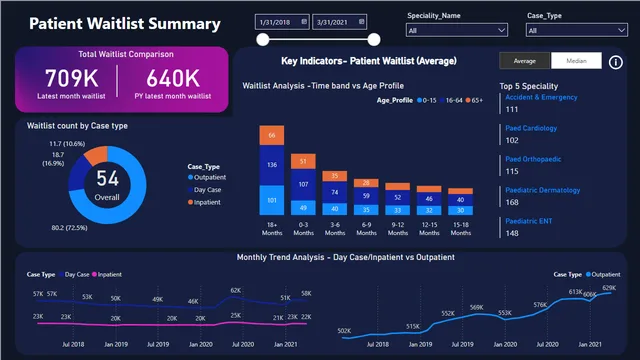The image size is (640, 360).
Task: Select Day Case in trend chart legend
Action: click(74, 274)
